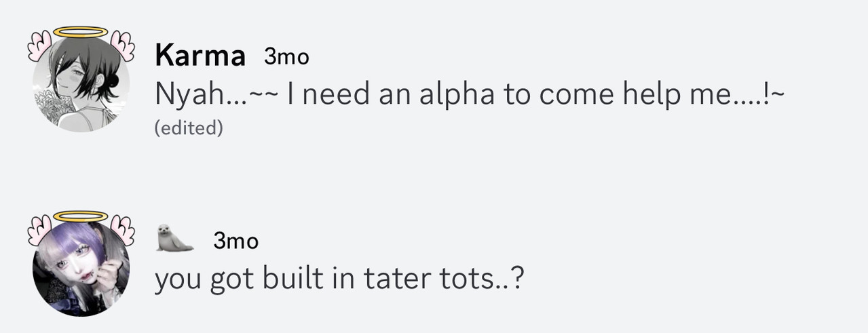
Task: Select Karma's message starting with Nyah
Action: 469,95
